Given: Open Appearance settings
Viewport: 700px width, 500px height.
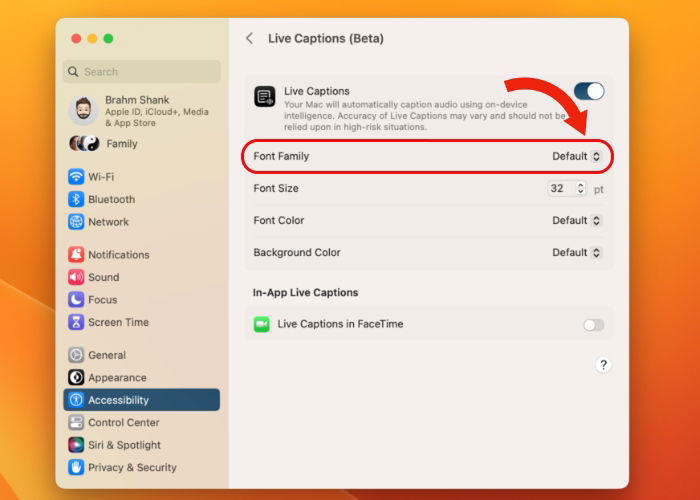Looking at the screenshot, I should (142, 377).
